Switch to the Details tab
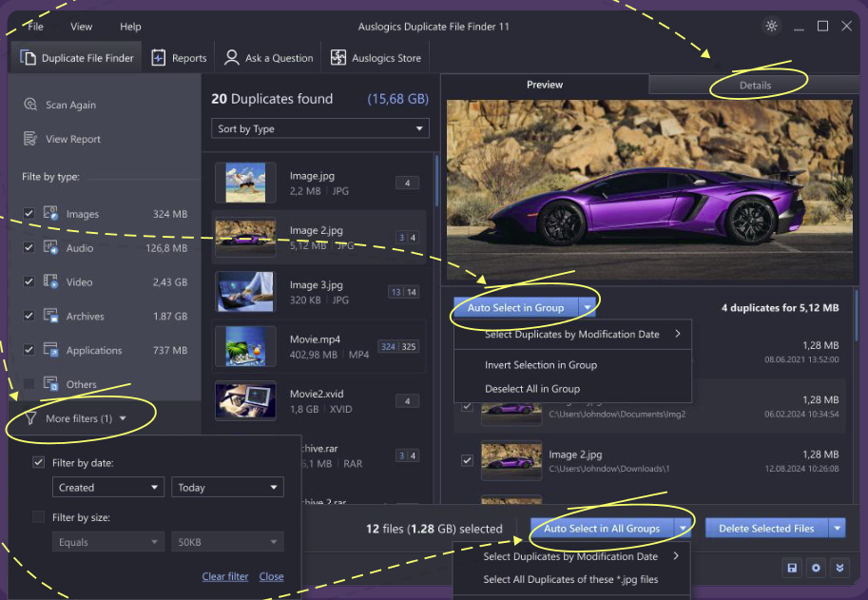This screenshot has height=600, width=868. [x=755, y=85]
